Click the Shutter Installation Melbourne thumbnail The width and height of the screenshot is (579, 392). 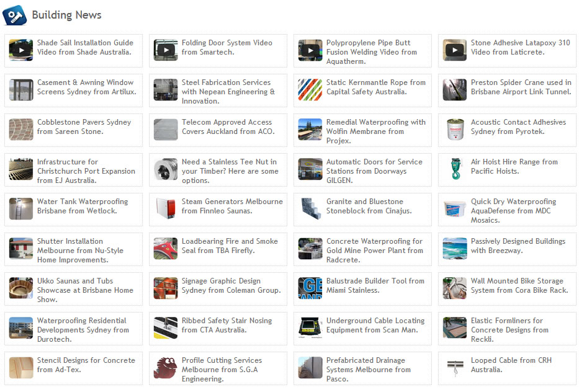pyautogui.click(x=21, y=249)
